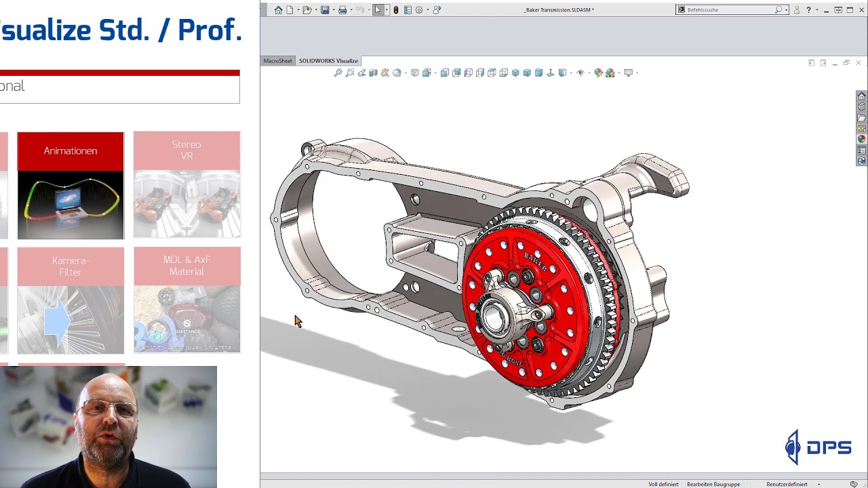The height and width of the screenshot is (488, 868).
Task: Open View Settings monitor icon
Action: (628, 73)
